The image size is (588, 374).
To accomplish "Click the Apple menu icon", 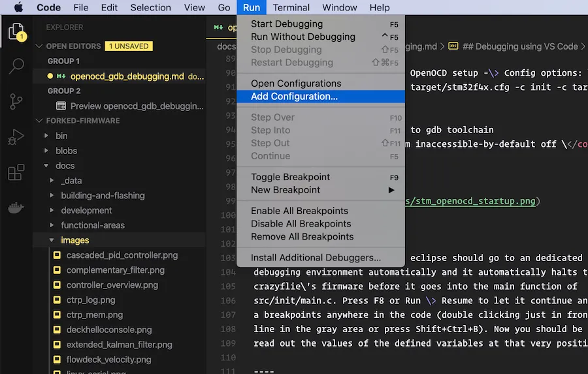I will coord(18,8).
